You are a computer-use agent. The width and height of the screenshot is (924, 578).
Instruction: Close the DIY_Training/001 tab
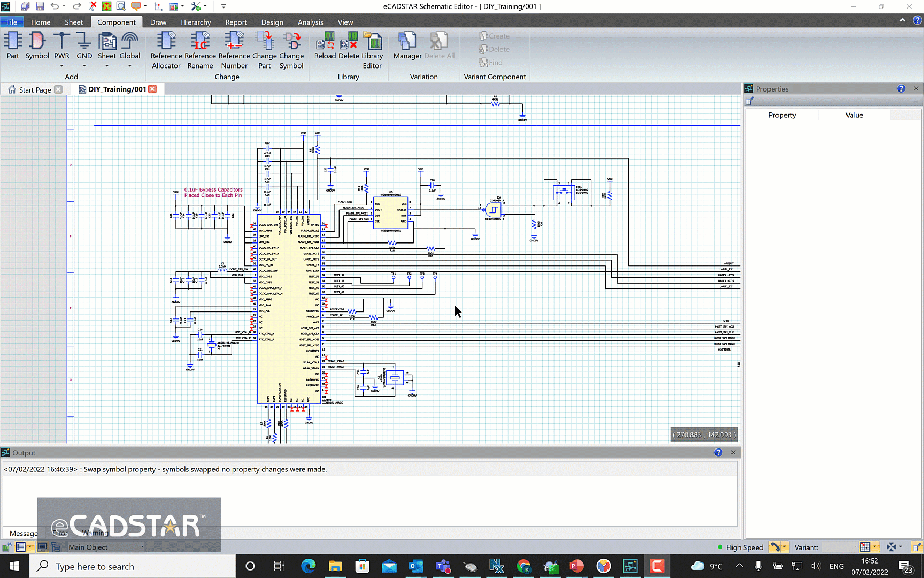(x=152, y=89)
